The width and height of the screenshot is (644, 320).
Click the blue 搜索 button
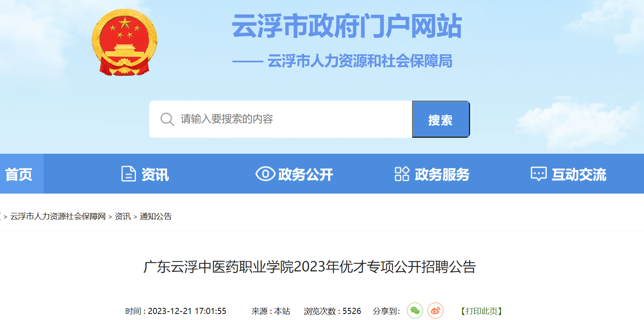click(x=441, y=119)
